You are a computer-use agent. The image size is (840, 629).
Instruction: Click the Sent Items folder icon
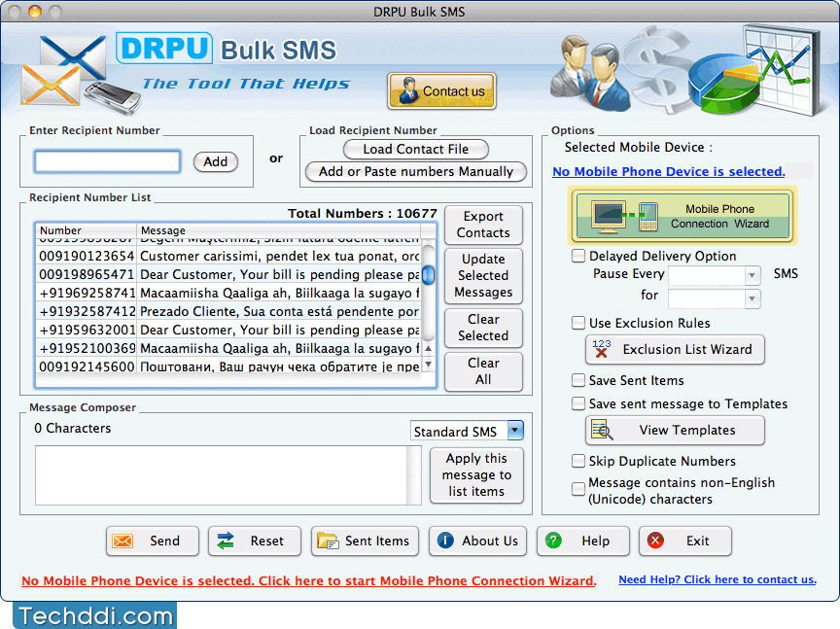pyautogui.click(x=328, y=541)
